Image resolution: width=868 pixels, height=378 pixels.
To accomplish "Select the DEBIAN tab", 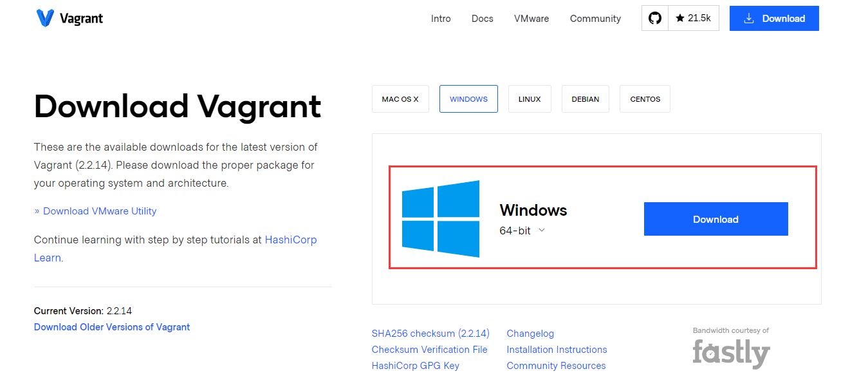I will (586, 99).
